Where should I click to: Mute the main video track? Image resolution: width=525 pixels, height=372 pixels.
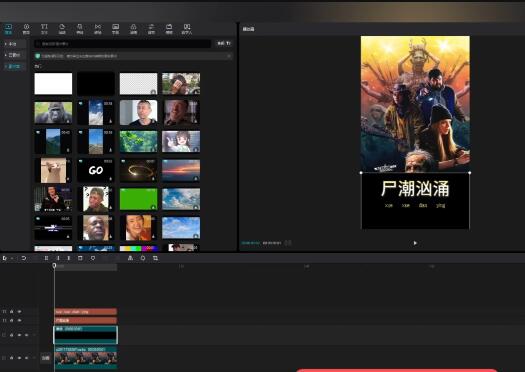(x=27, y=358)
